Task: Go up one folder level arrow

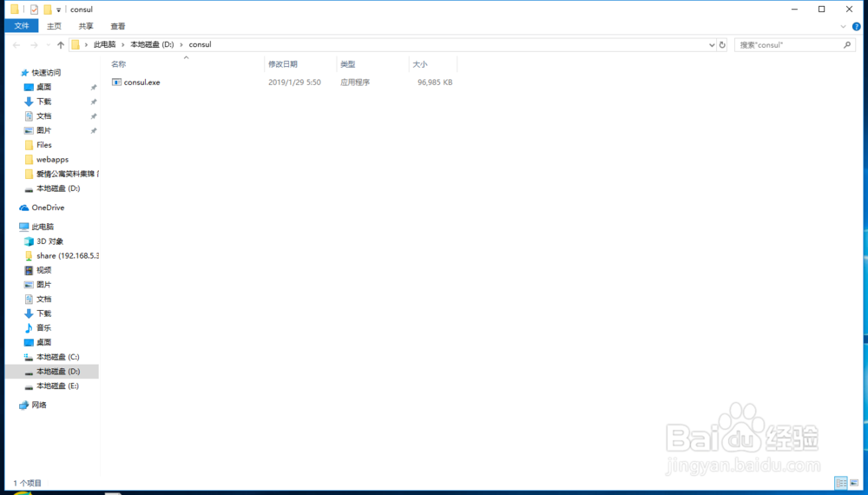Action: point(61,45)
